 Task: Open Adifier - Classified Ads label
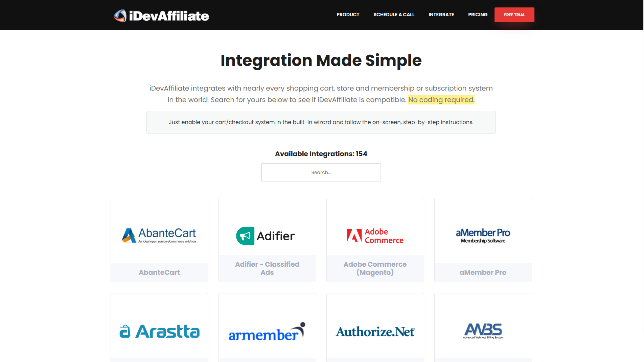tap(267, 268)
